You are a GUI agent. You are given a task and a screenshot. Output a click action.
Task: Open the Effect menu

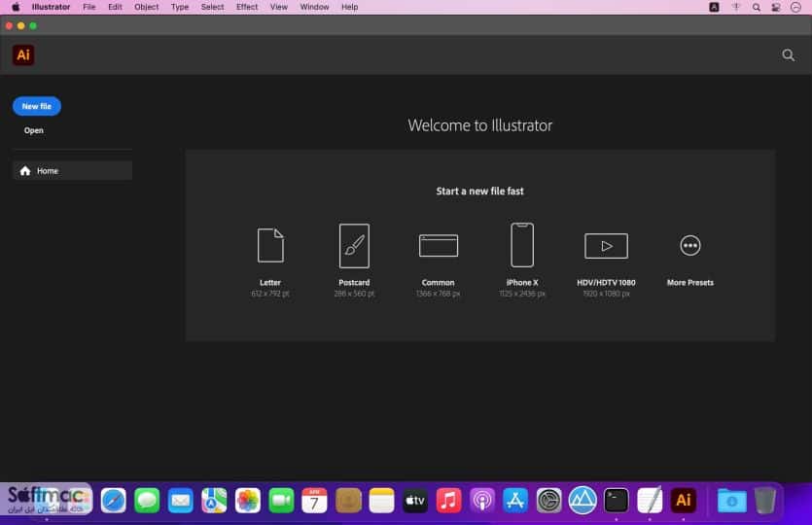pyautogui.click(x=247, y=7)
